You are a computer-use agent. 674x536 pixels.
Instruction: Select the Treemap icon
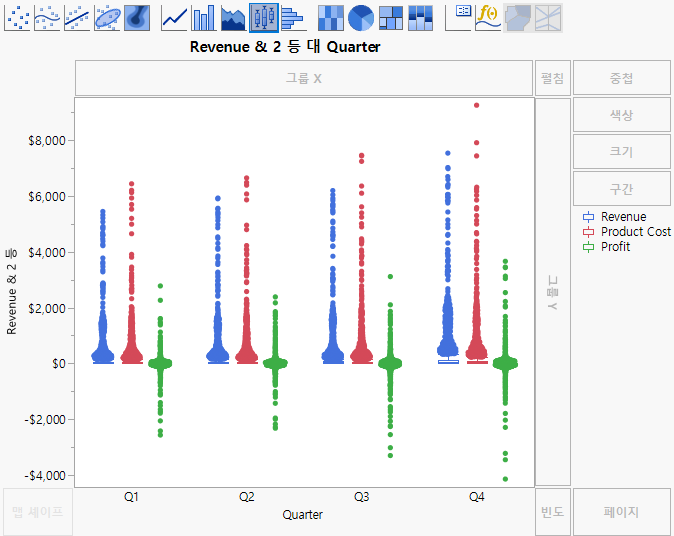click(x=391, y=18)
